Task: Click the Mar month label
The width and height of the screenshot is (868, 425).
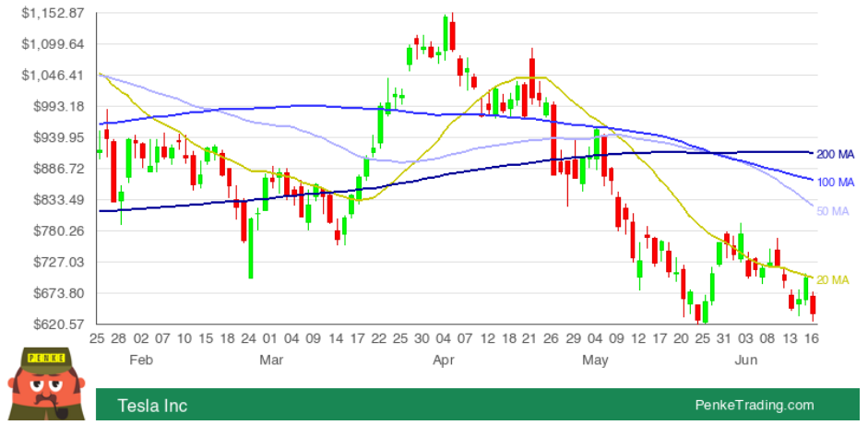Action: (x=272, y=360)
